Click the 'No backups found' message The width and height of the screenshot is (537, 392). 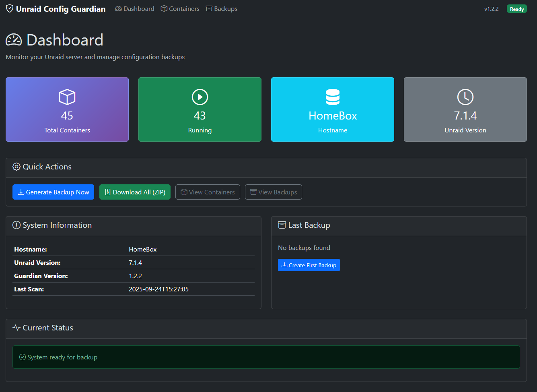pos(304,248)
